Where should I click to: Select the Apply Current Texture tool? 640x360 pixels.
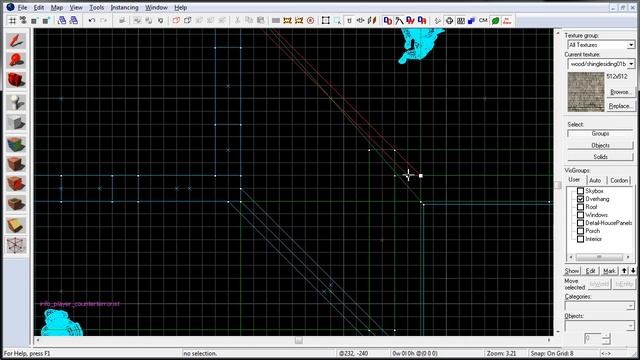pos(16,164)
